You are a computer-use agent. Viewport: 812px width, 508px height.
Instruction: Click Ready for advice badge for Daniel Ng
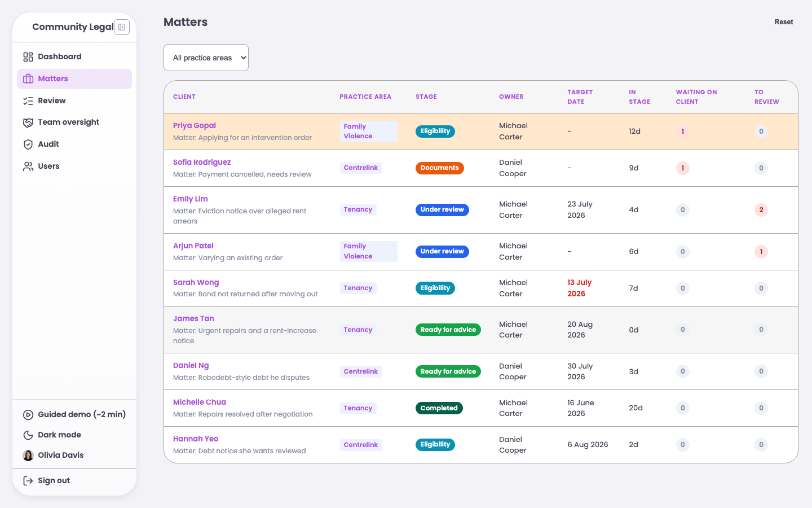(448, 371)
